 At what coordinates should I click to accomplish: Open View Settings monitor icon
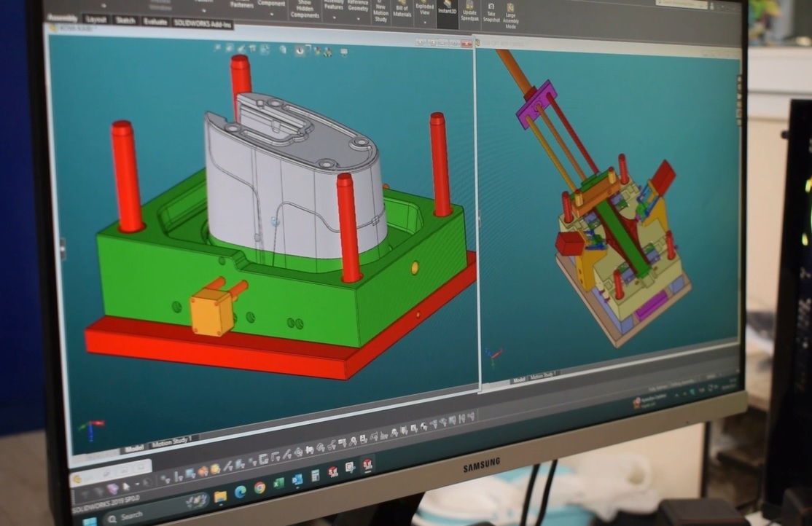(344, 51)
